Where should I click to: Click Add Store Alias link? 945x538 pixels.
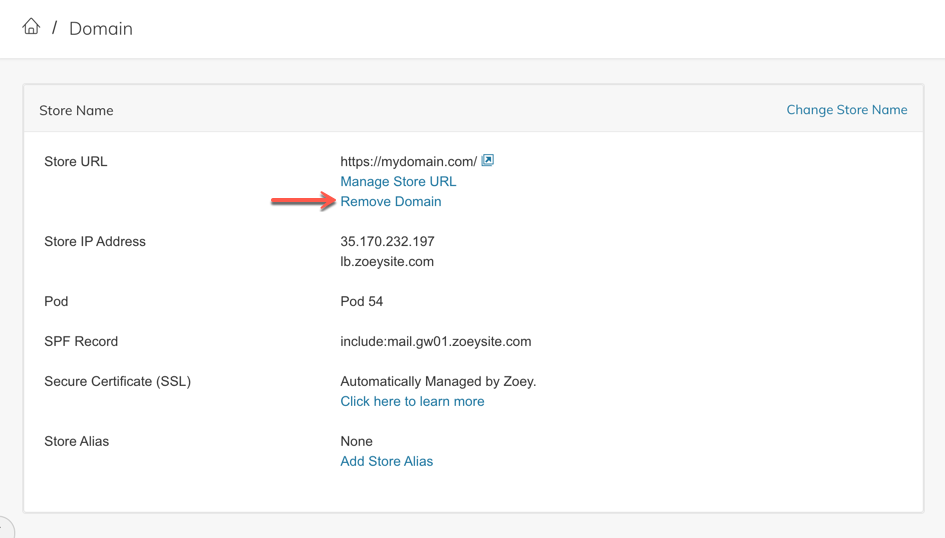click(x=386, y=461)
